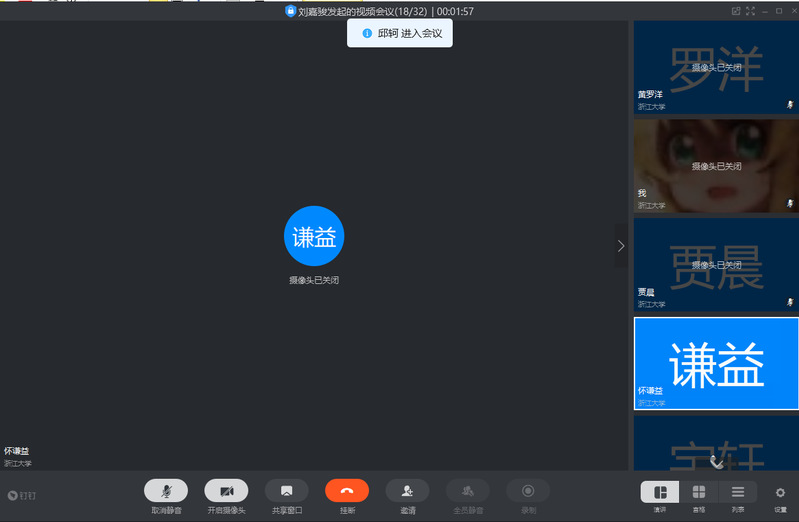The height and width of the screenshot is (522, 799).
Task: Open the 列表 participant list
Action: 737,492
